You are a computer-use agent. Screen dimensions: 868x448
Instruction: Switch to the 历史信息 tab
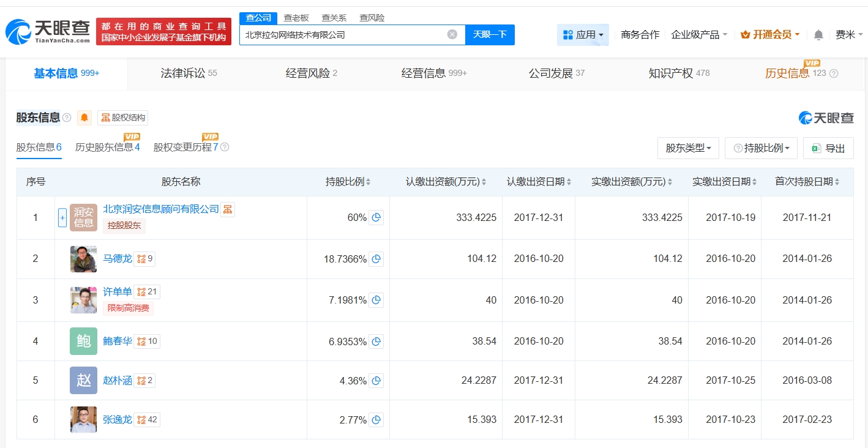(796, 73)
